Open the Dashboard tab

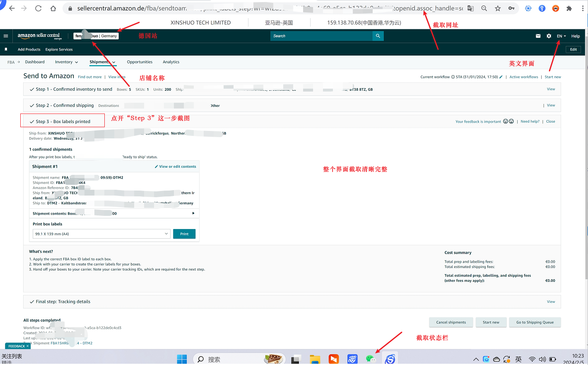pyautogui.click(x=35, y=62)
